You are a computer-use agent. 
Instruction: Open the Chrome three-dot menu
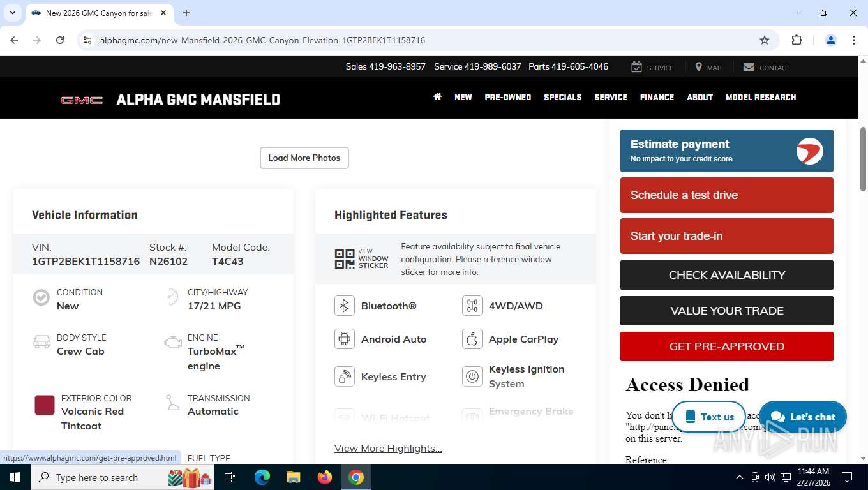pyautogui.click(x=854, y=40)
